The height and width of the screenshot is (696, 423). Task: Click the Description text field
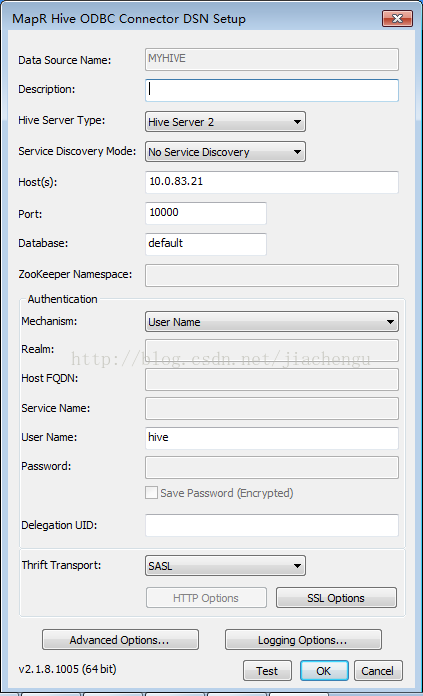point(272,90)
